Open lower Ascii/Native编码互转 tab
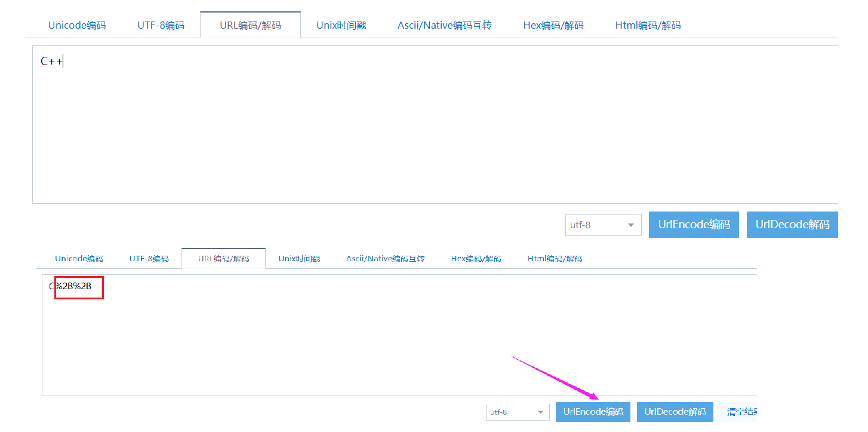The width and height of the screenshot is (868, 432). (x=385, y=259)
